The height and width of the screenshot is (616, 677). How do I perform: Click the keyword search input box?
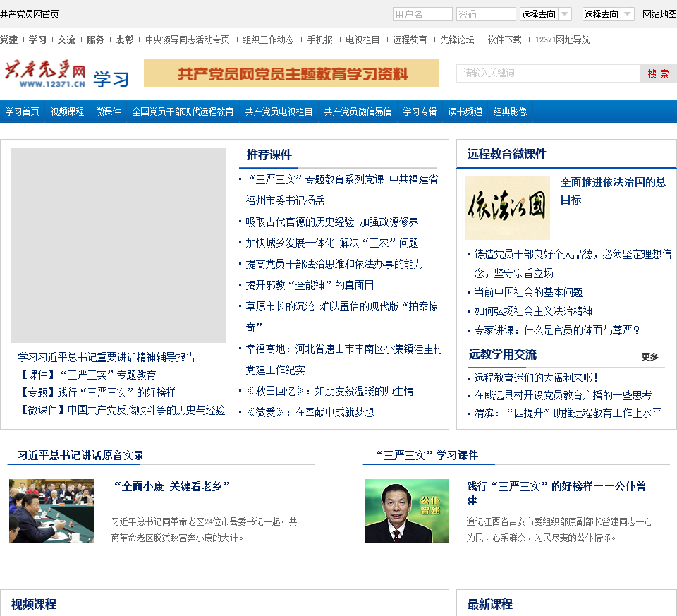tap(548, 73)
